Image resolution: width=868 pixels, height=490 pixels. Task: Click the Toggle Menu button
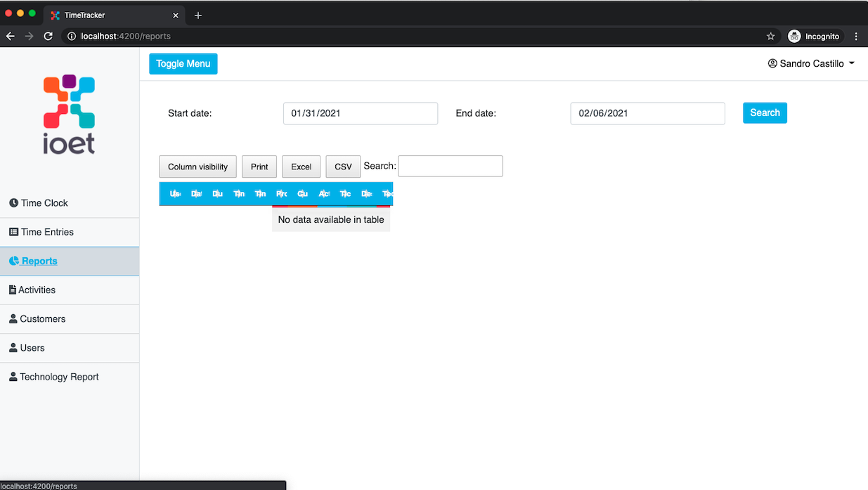[183, 63]
